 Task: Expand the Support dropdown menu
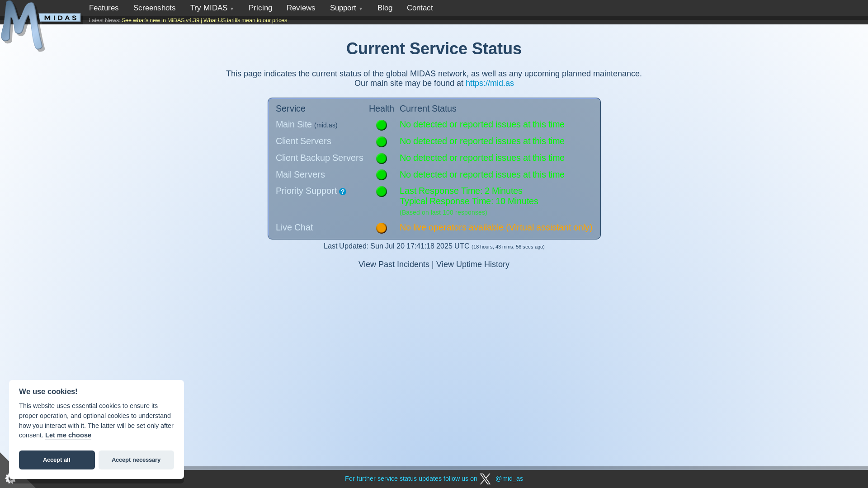346,8
